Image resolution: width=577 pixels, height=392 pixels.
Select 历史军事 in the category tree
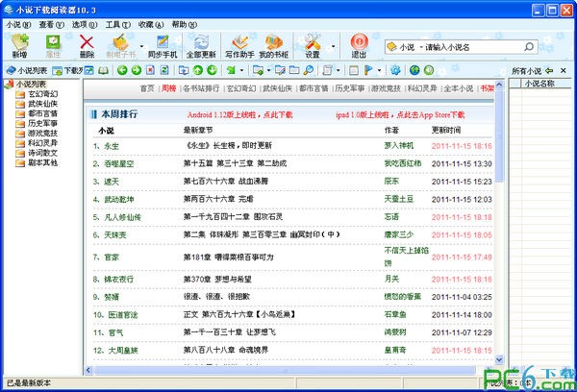click(x=42, y=123)
